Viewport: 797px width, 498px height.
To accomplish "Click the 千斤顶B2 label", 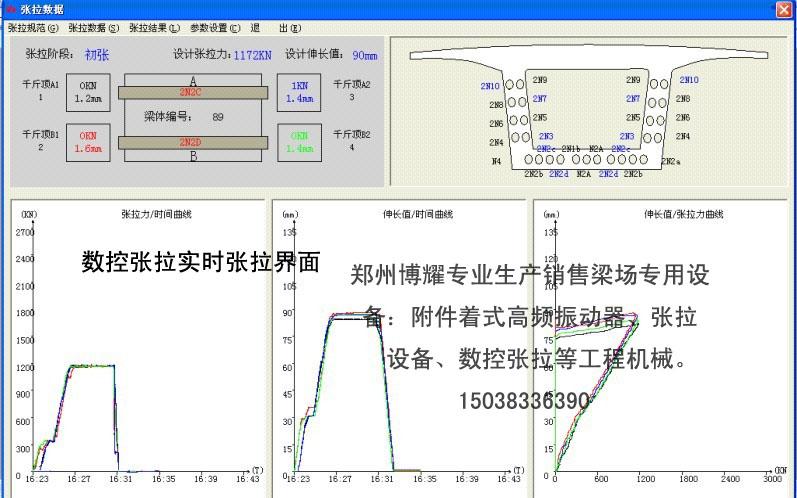I will tap(352, 135).
